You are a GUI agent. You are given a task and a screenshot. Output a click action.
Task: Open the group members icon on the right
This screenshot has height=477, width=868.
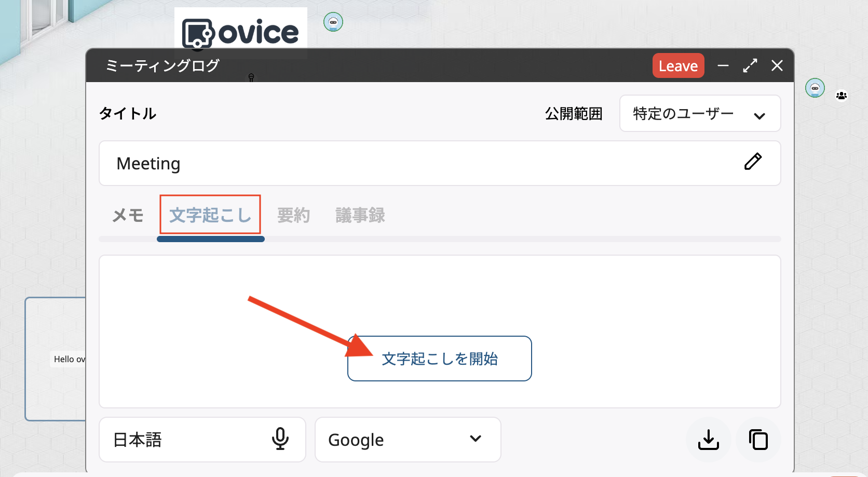tap(842, 96)
